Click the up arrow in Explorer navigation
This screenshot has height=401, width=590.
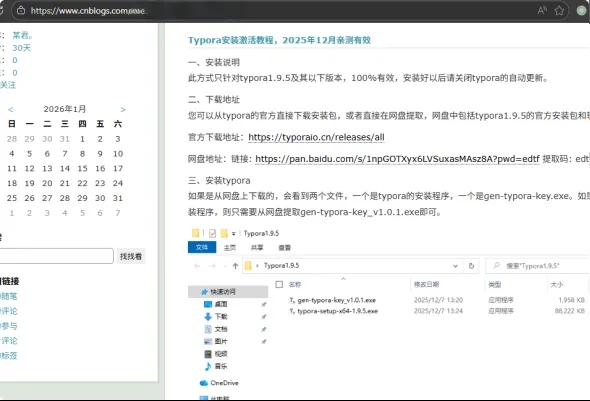pyautogui.click(x=235, y=266)
